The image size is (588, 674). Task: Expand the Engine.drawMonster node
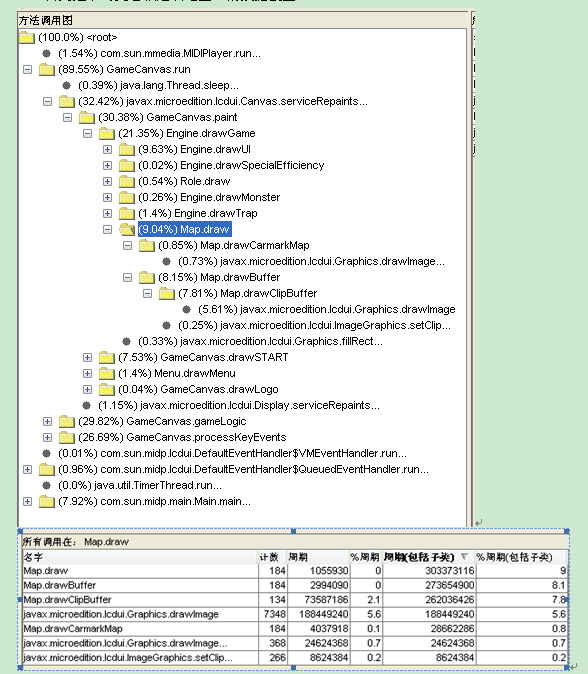[x=107, y=197]
